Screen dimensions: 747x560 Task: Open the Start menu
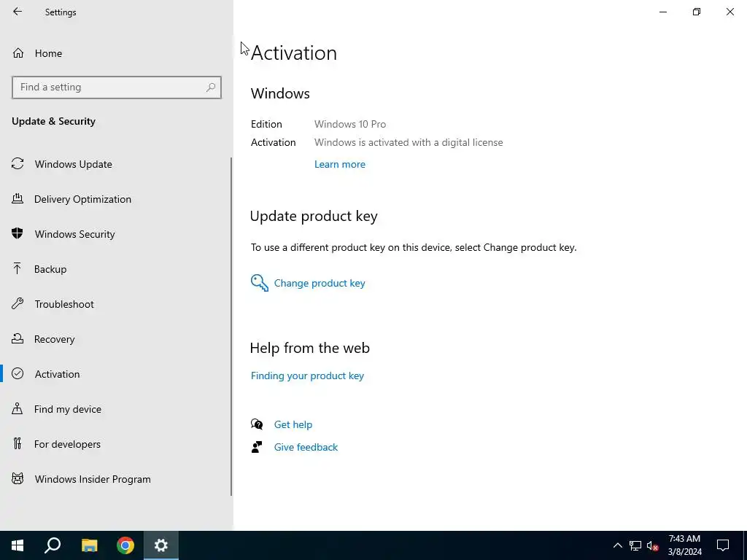(18, 545)
